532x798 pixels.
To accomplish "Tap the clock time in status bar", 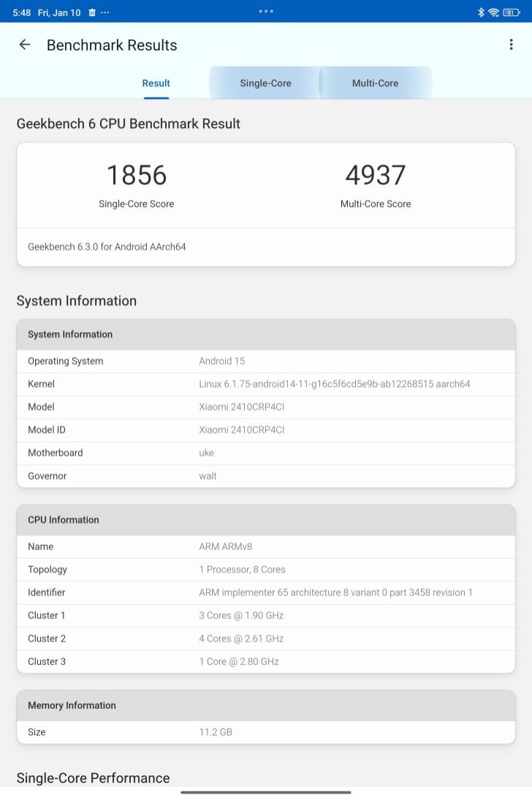I will [x=22, y=12].
